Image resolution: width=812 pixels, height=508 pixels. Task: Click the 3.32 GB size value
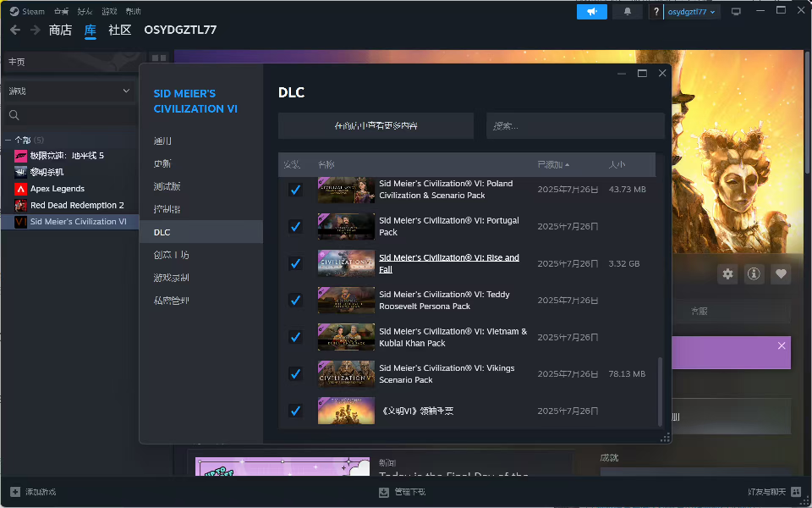pos(624,264)
